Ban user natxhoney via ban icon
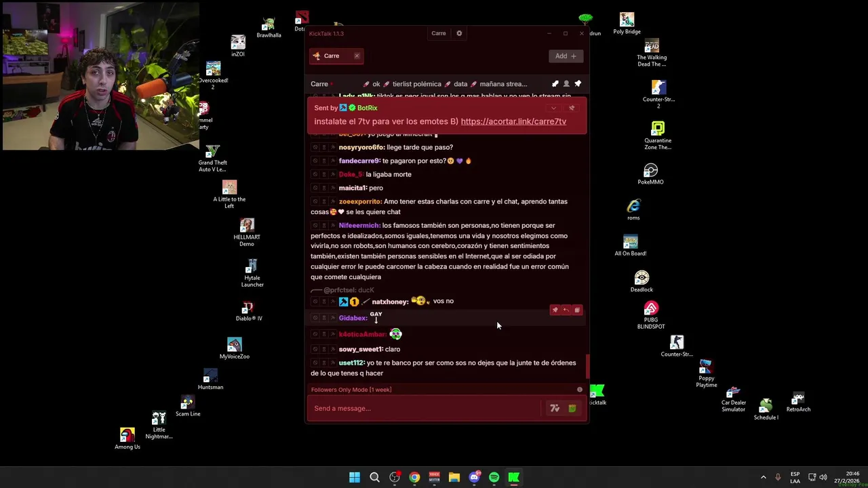 [x=315, y=301]
